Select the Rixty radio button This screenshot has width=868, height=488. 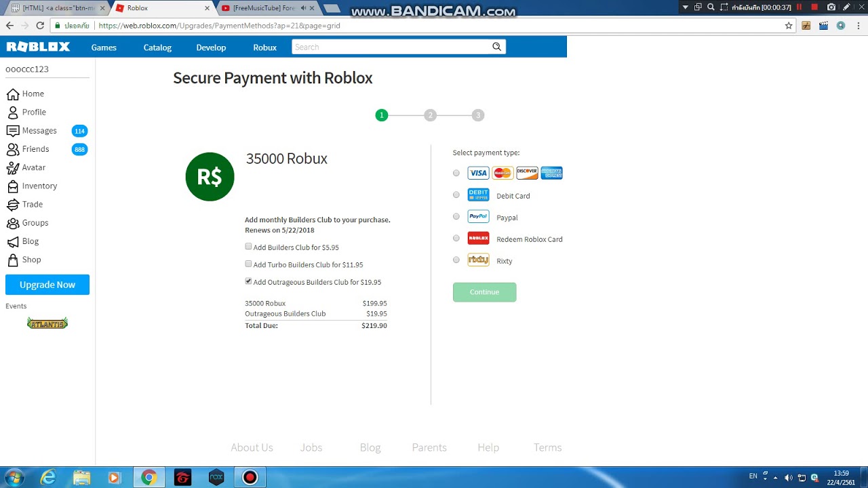(x=456, y=260)
